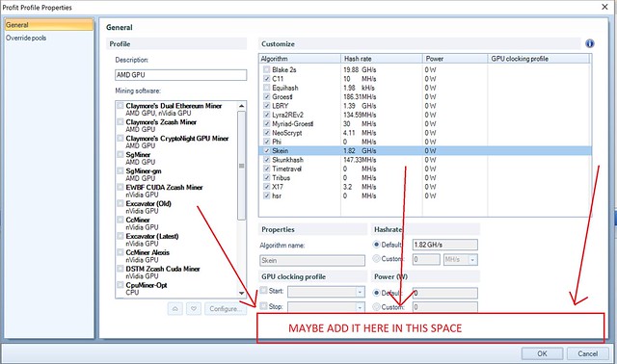The image size is (617, 364).
Task: Click GPU clocking profile column header
Action: pyautogui.click(x=539, y=59)
